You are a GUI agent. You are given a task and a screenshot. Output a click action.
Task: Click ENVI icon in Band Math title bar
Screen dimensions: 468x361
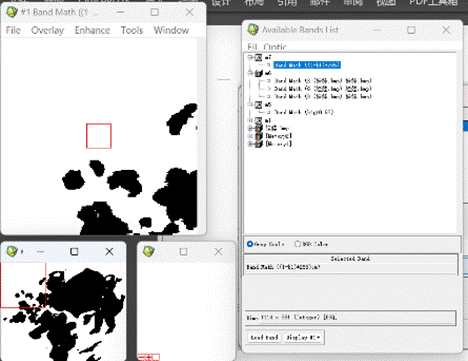(12, 12)
